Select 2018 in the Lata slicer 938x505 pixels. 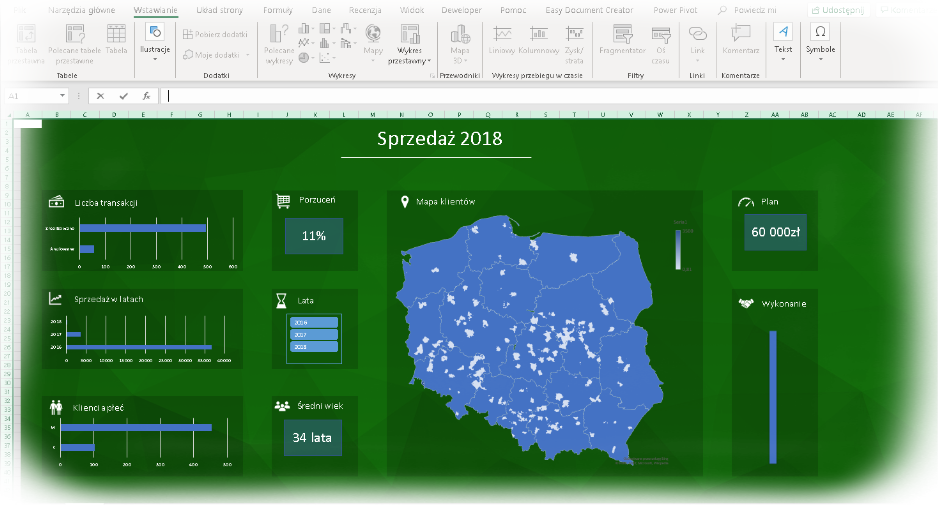(313, 347)
